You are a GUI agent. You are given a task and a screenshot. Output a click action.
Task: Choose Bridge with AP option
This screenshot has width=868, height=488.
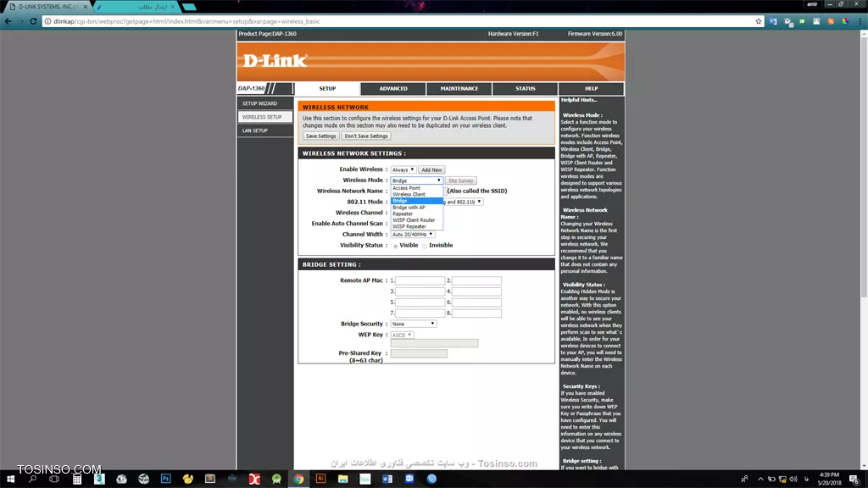[x=417, y=208]
